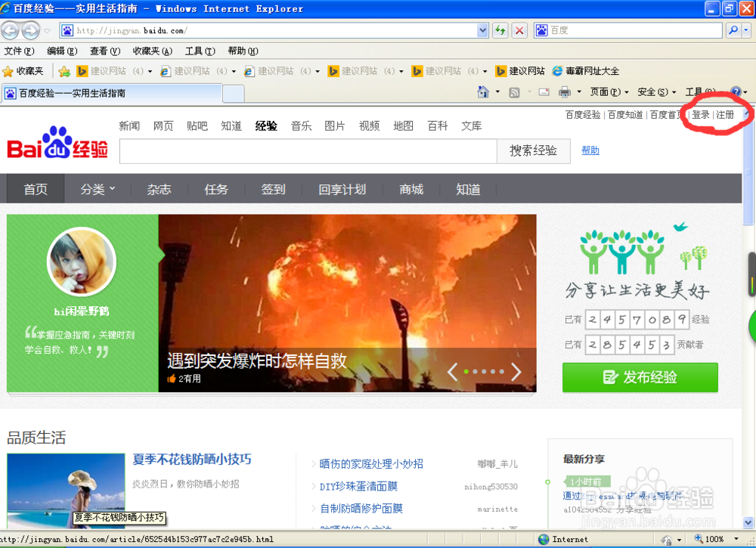The height and width of the screenshot is (548, 756).
Task: Click the 文库 top navigation link
Action: pyautogui.click(x=471, y=126)
